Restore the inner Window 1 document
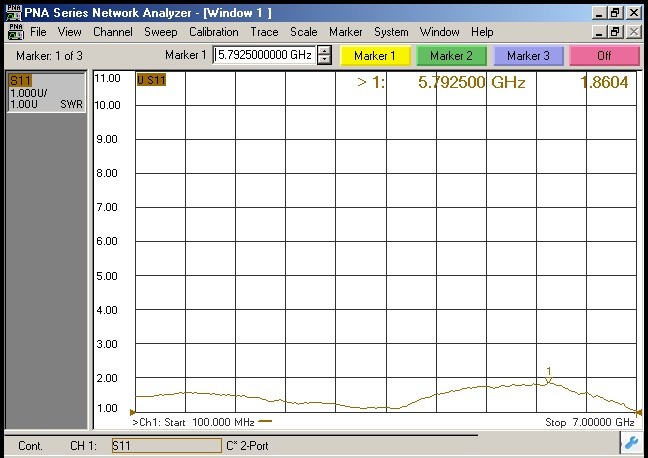The height and width of the screenshot is (458, 648). click(x=616, y=32)
